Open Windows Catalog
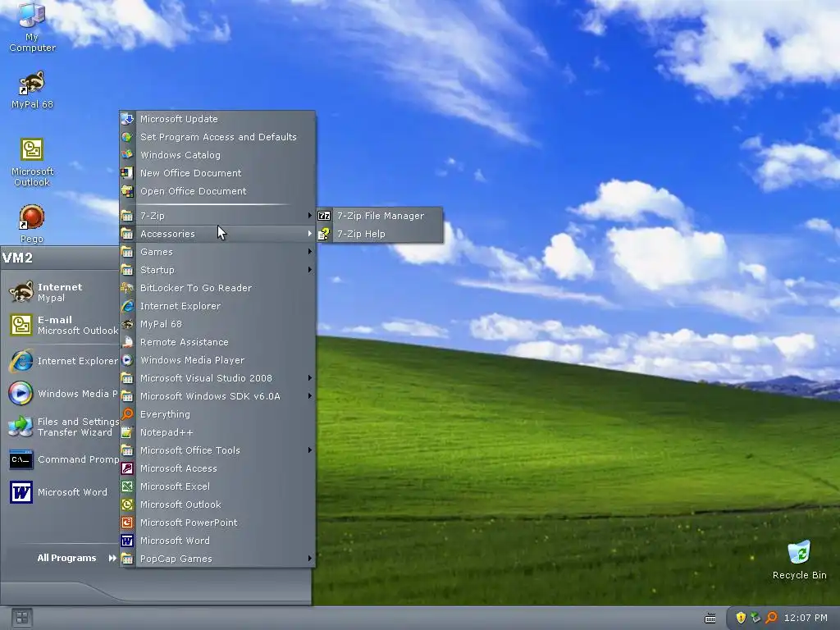The image size is (840, 630). coord(217,155)
